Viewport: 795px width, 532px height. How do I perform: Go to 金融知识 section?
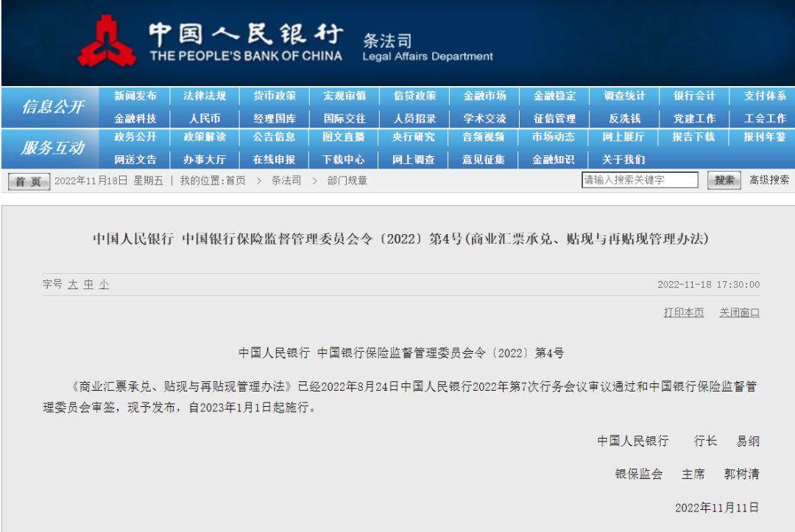pyautogui.click(x=553, y=160)
